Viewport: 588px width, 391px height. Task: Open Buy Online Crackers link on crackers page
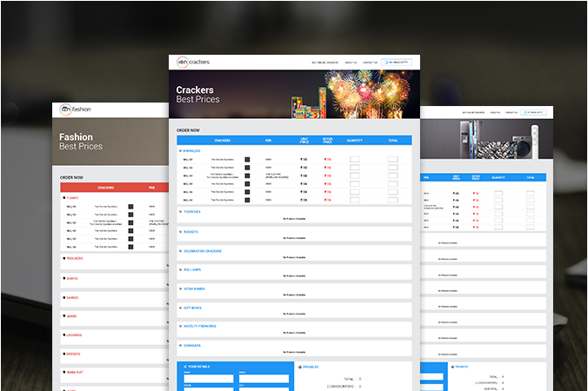[324, 63]
